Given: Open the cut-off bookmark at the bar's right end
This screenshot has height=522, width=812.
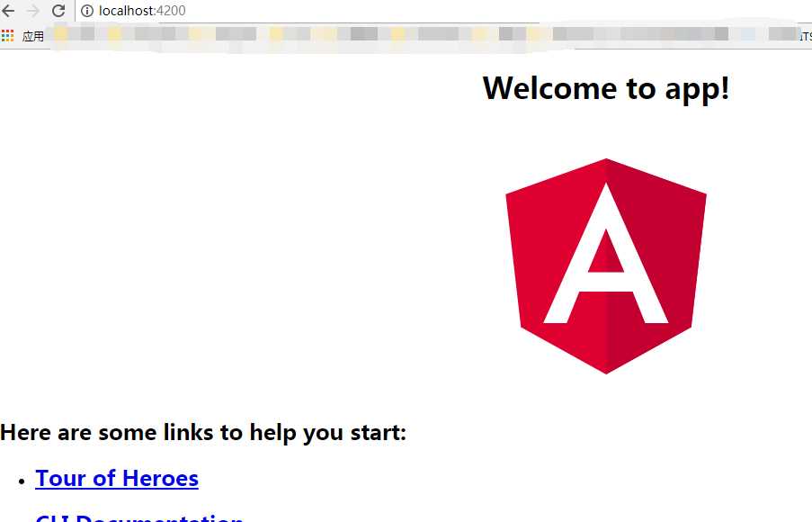Looking at the screenshot, I should point(803,34).
